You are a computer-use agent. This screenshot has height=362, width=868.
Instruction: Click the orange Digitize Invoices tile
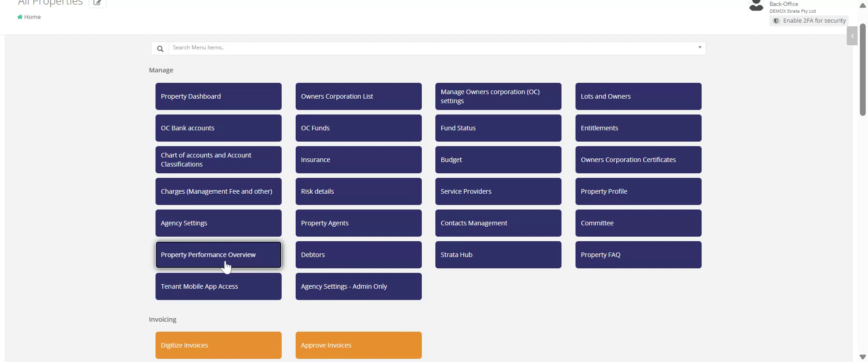(x=218, y=345)
